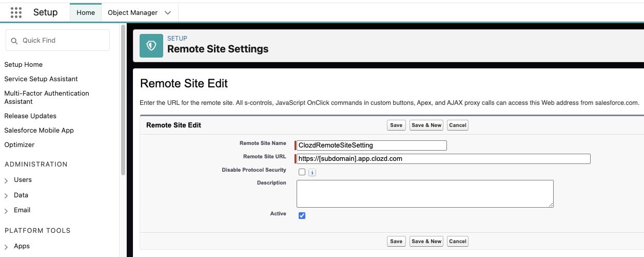
Task: Click the Remote Site Name field
Action: click(372, 145)
